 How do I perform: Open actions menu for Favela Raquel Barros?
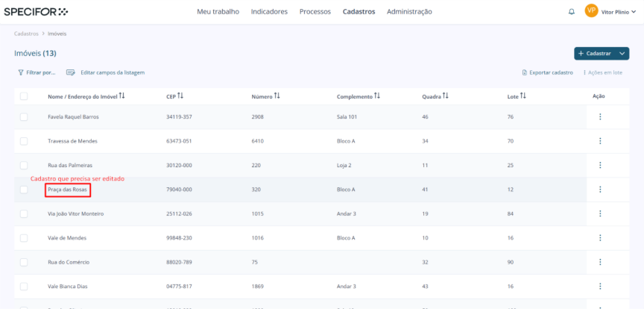point(600,117)
